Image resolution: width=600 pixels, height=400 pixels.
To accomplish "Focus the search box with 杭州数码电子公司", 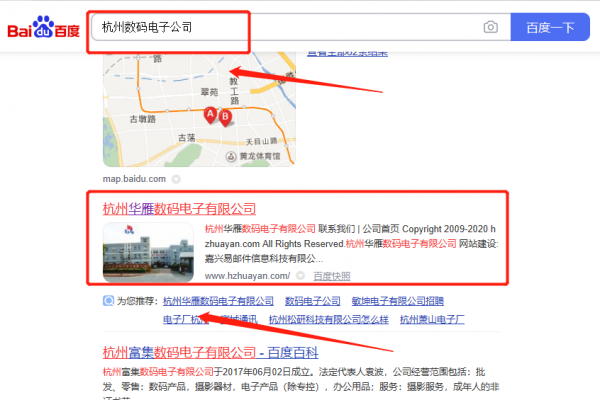I will tap(285, 27).
